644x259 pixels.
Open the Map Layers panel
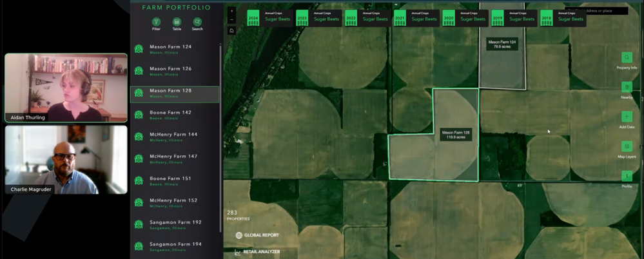click(x=627, y=146)
